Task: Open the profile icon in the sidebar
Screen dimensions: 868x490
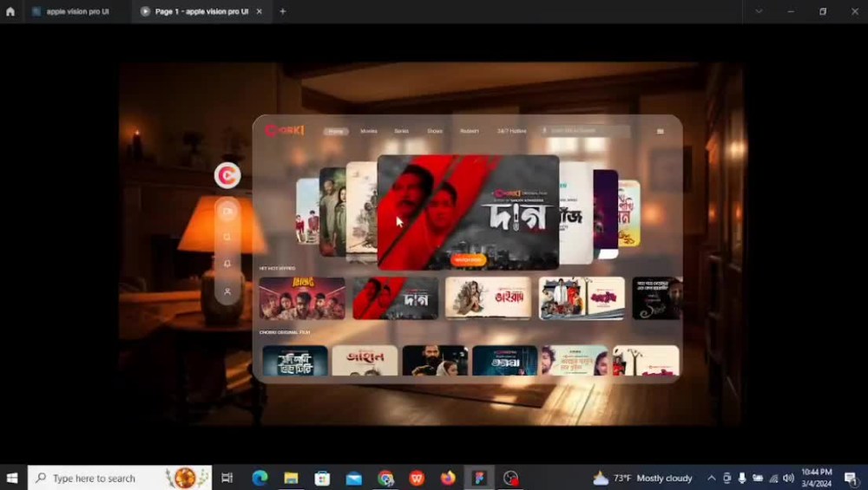Action: coord(227,291)
